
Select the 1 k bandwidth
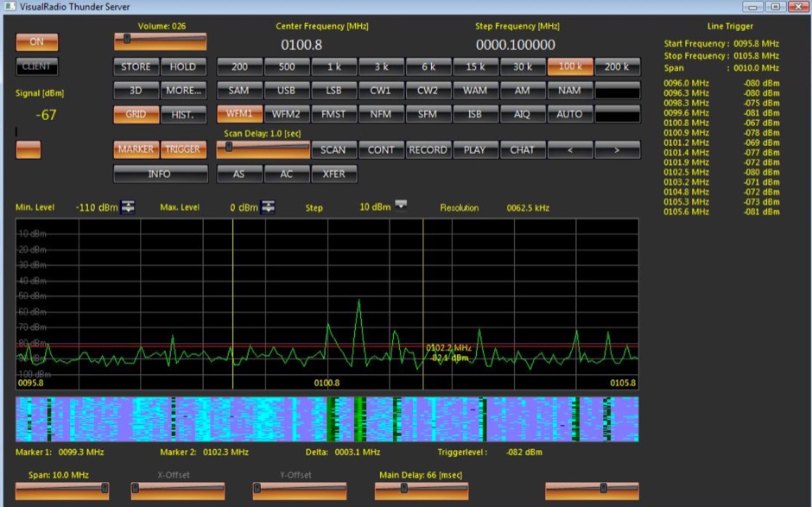pyautogui.click(x=334, y=67)
